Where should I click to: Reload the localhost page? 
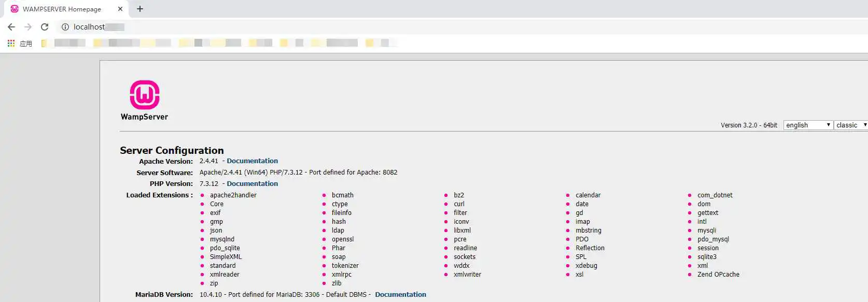[x=45, y=27]
